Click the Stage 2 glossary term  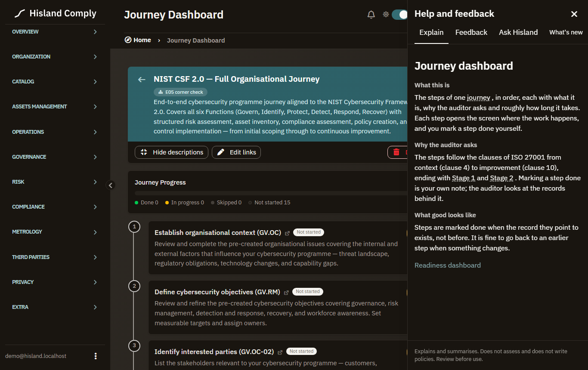point(502,178)
